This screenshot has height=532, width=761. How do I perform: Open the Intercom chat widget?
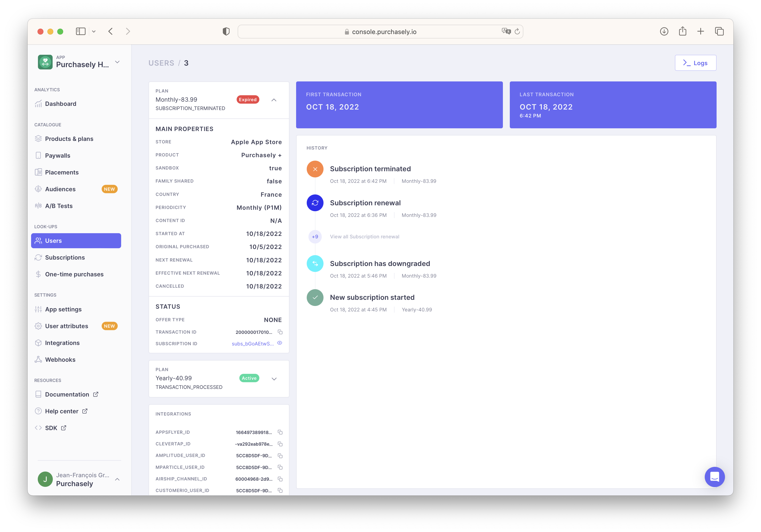coord(715,477)
